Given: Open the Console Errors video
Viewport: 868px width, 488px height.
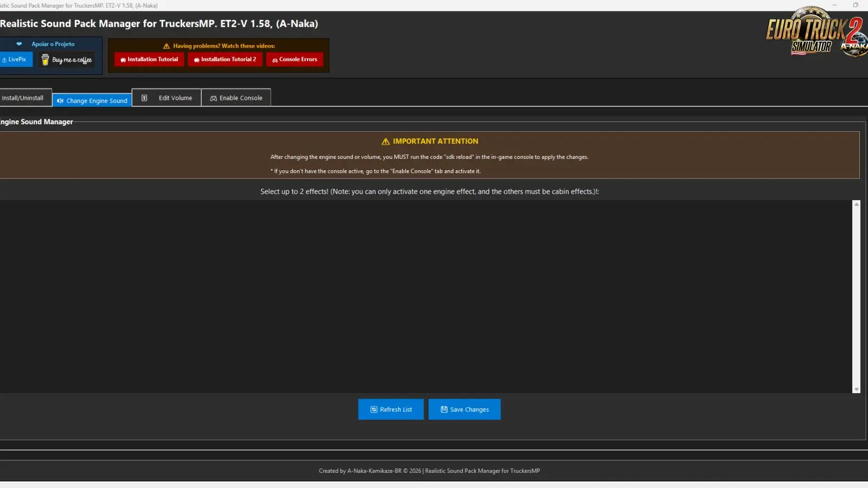Looking at the screenshot, I should (295, 60).
